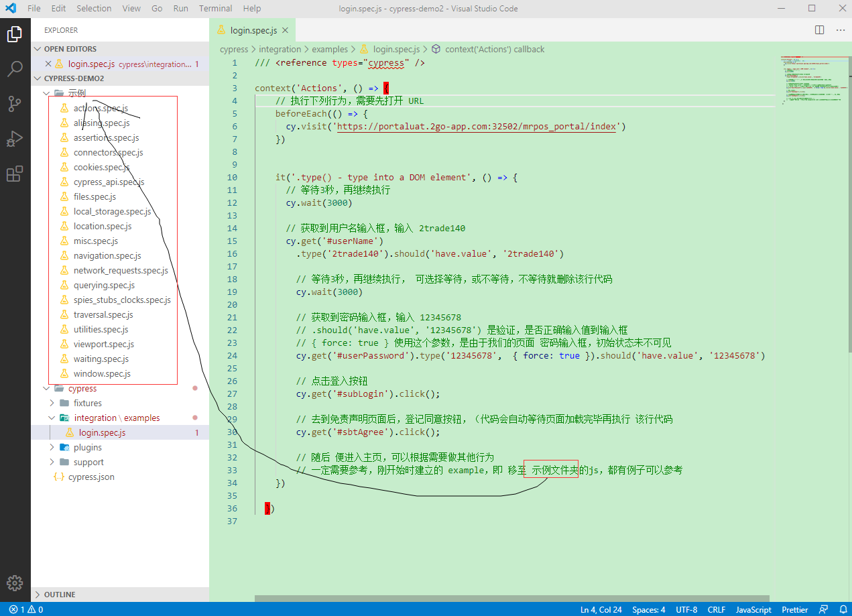The height and width of the screenshot is (616, 852).
Task: Open the Terminal menu
Action: point(216,8)
